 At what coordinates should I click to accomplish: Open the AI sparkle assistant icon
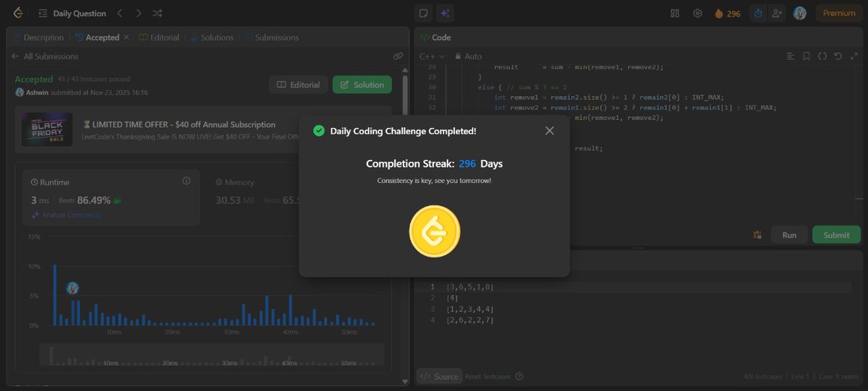tap(445, 13)
